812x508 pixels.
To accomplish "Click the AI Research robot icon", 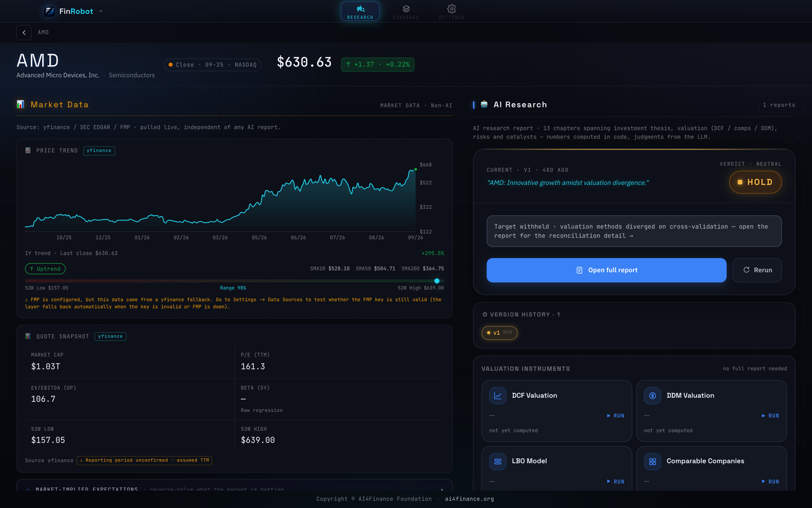I will click(484, 104).
